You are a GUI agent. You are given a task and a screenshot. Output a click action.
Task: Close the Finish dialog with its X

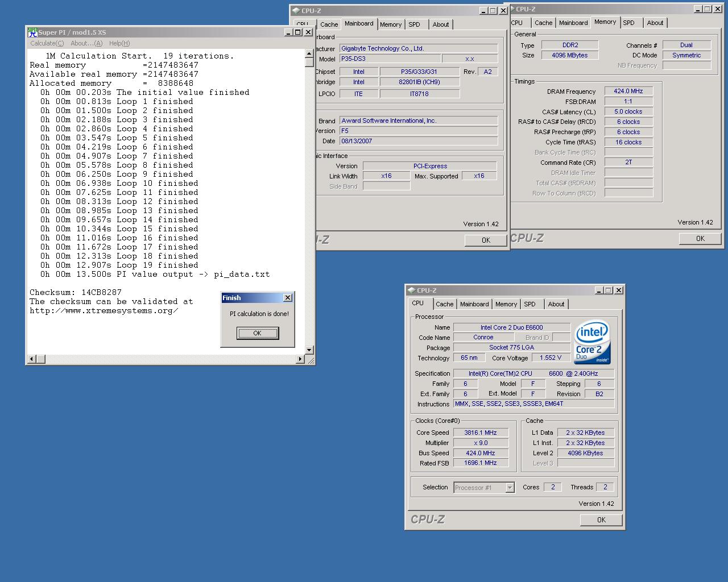click(288, 298)
